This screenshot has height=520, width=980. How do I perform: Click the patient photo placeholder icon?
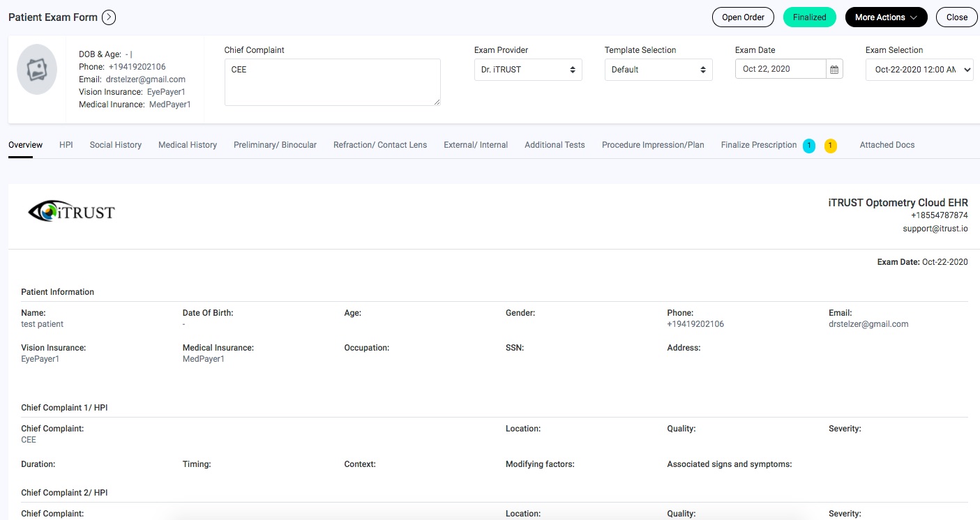click(36, 69)
